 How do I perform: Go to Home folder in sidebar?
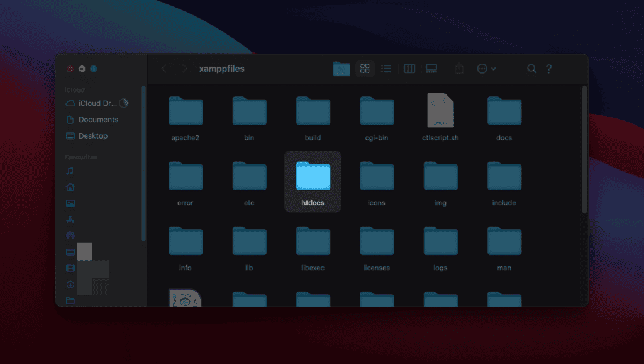(x=70, y=187)
